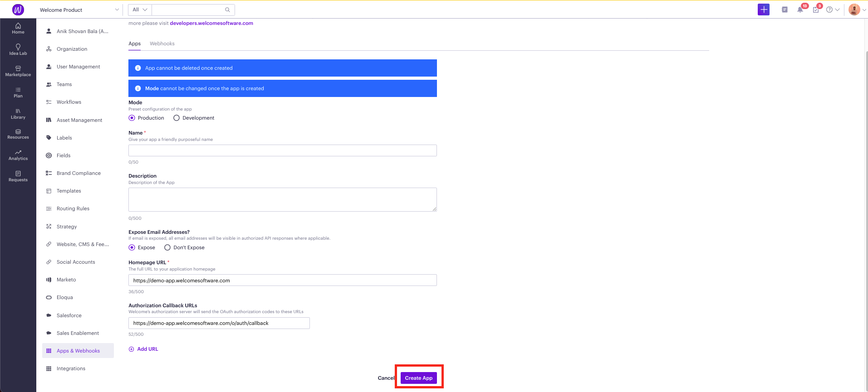Select Apps & Webhooks in sidebar

(78, 351)
